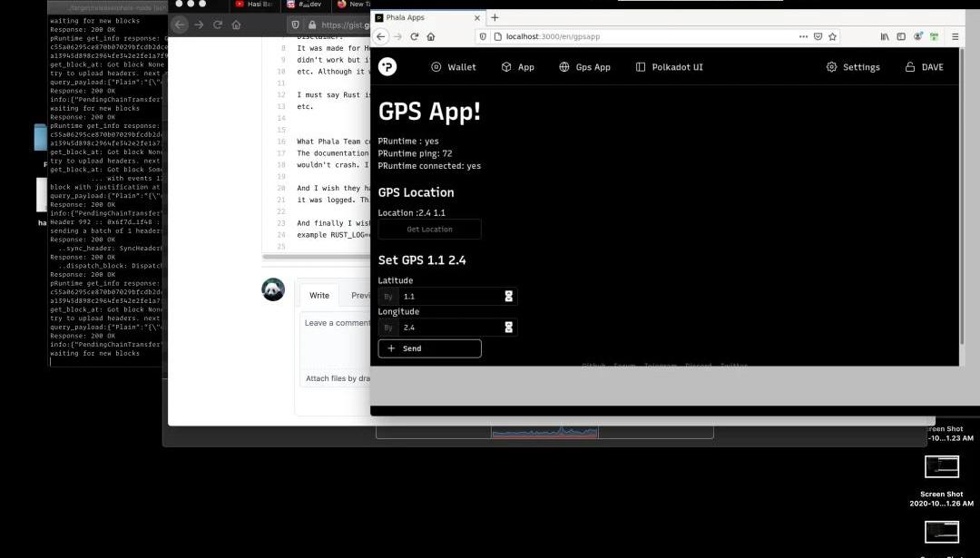The width and height of the screenshot is (980, 558).
Task: Select the Write tab in comment box
Action: pos(319,295)
